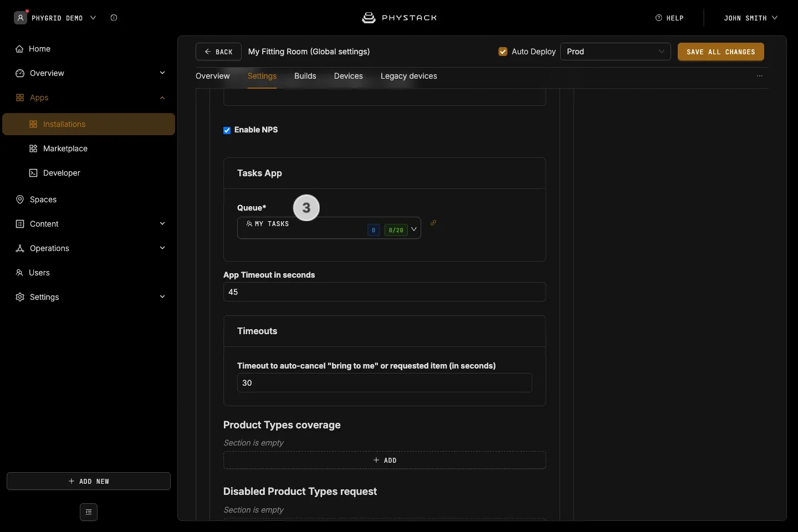Switch to the Devices tab

tap(349, 76)
